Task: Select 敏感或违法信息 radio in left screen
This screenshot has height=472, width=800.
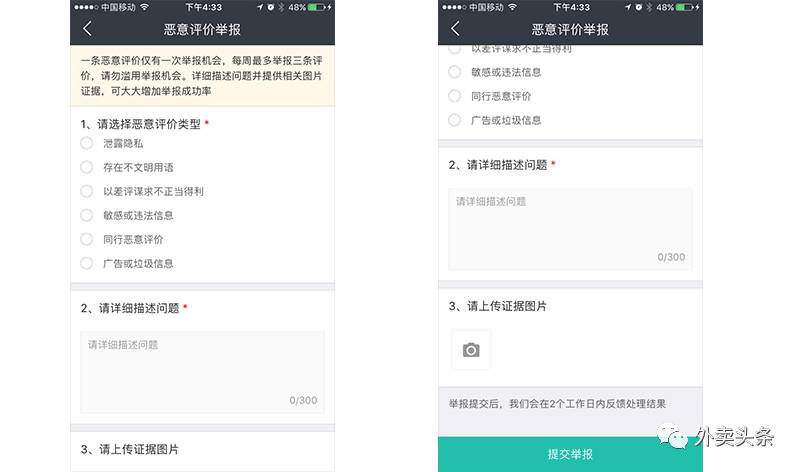Action: point(87,215)
